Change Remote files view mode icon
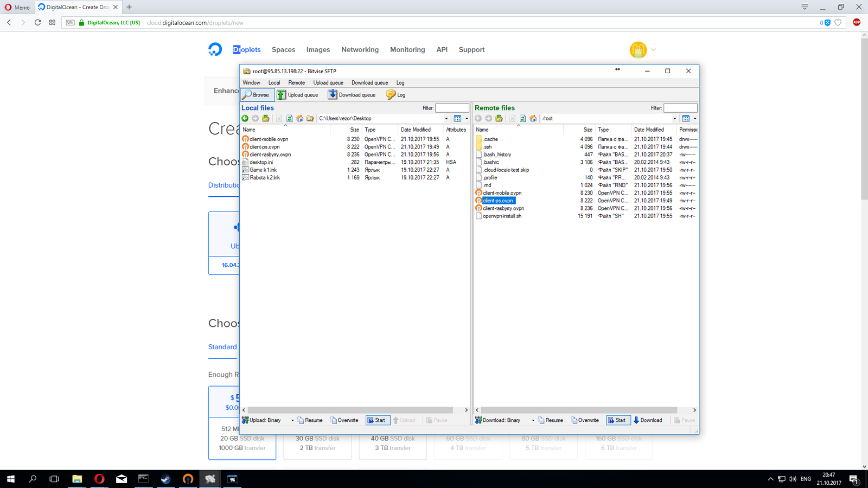 (x=686, y=118)
